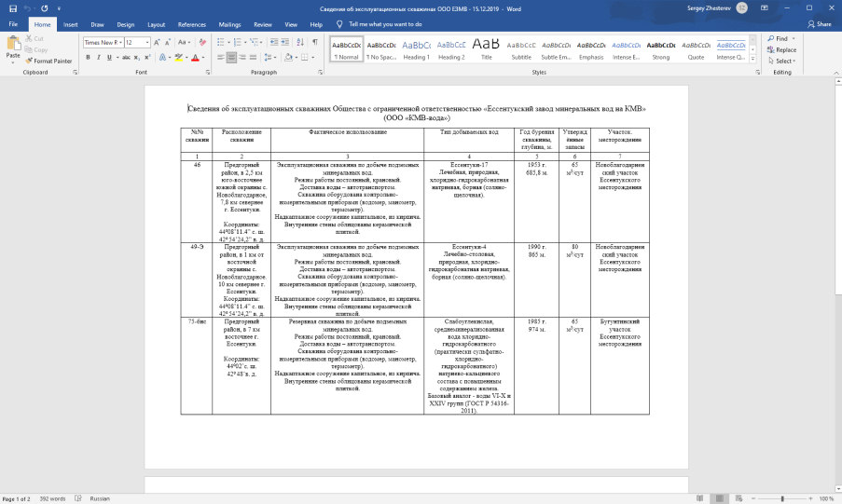Toggle Italic formatting

99,58
